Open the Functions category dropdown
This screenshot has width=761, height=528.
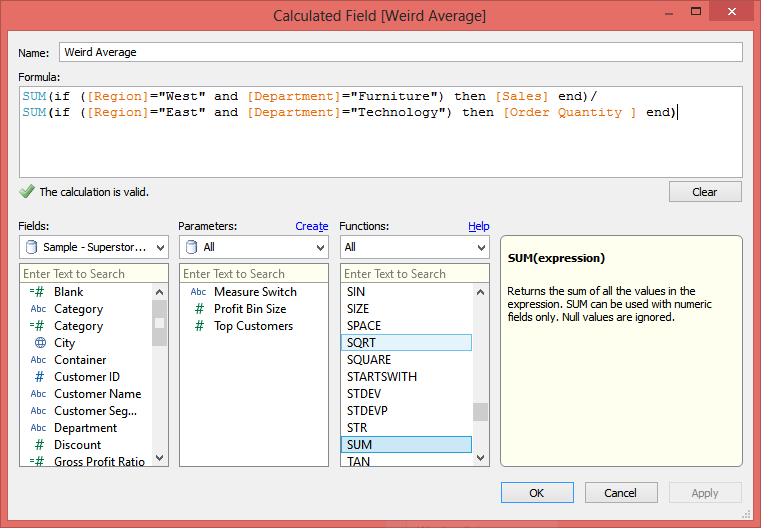(414, 247)
